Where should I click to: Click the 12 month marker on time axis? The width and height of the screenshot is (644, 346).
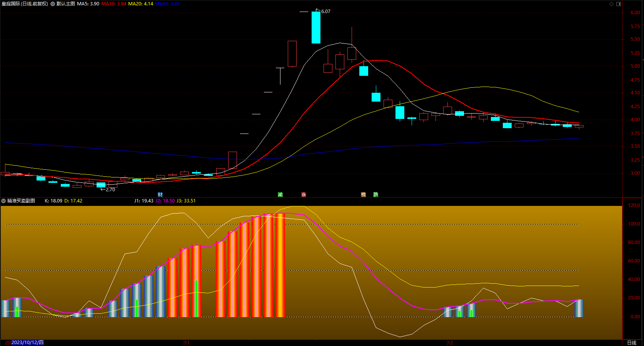tap(450, 343)
